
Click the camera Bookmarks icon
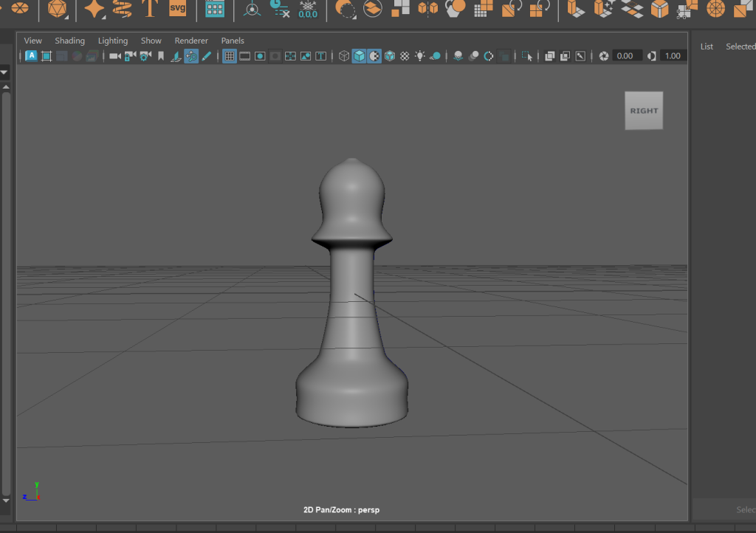161,56
